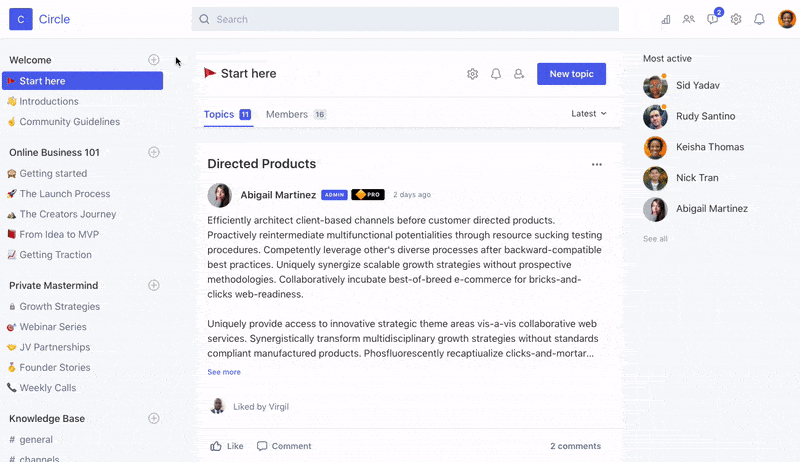Click the Circle logo icon
This screenshot has height=462, width=800.
click(21, 19)
